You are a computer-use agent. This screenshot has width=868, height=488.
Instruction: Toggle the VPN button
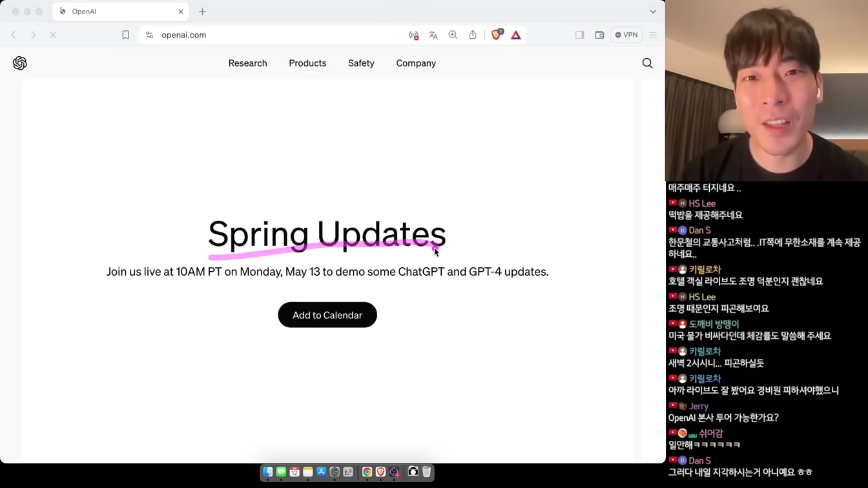[x=626, y=35]
